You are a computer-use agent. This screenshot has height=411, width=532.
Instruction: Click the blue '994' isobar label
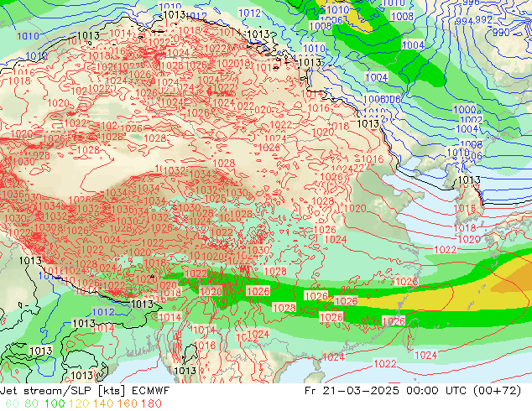pyautogui.click(x=464, y=21)
